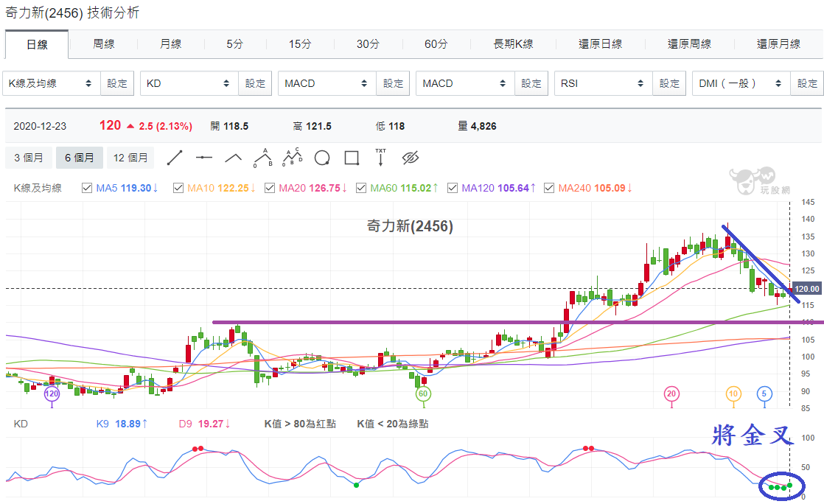Image resolution: width=824 pixels, height=504 pixels.
Task: Click the date 2020-12-23
Action: coord(40,126)
